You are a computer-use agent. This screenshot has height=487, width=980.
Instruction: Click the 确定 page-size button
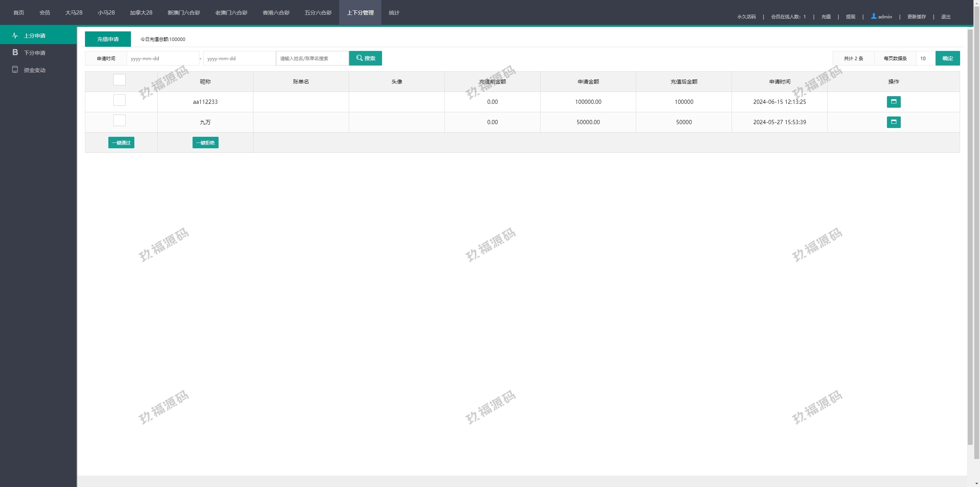[x=947, y=58]
